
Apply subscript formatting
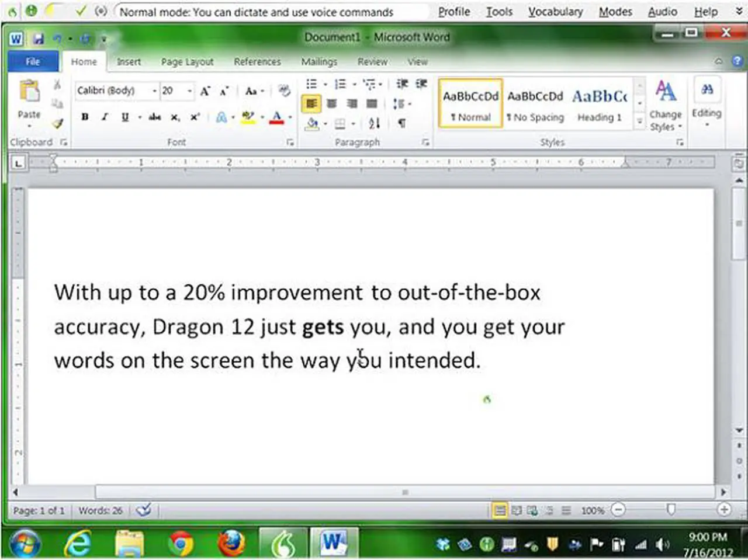click(x=175, y=117)
